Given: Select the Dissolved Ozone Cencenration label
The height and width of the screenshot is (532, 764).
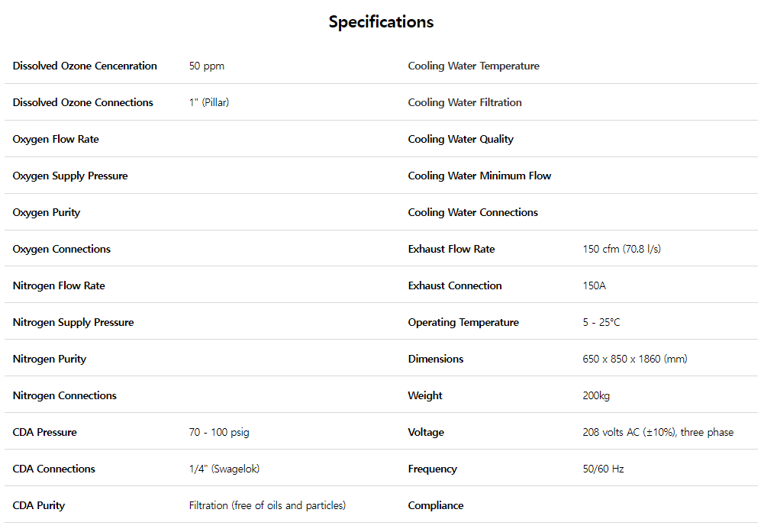Looking at the screenshot, I should click(x=85, y=66).
